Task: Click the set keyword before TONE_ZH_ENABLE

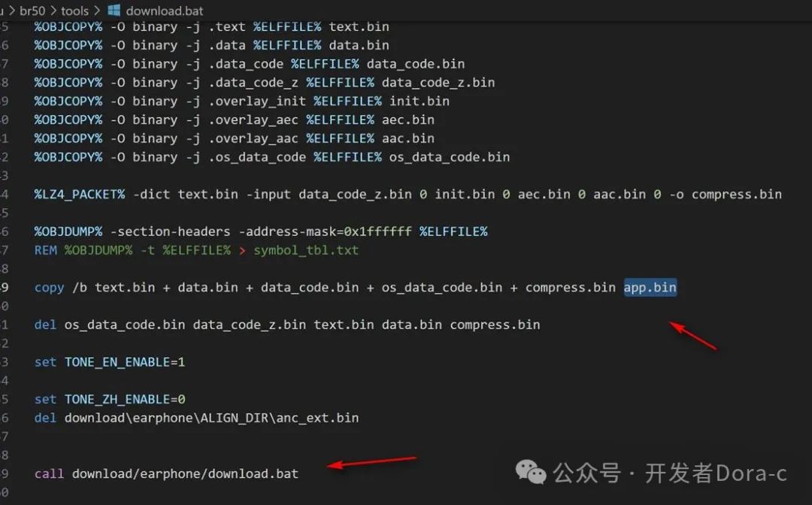Action: (x=46, y=400)
